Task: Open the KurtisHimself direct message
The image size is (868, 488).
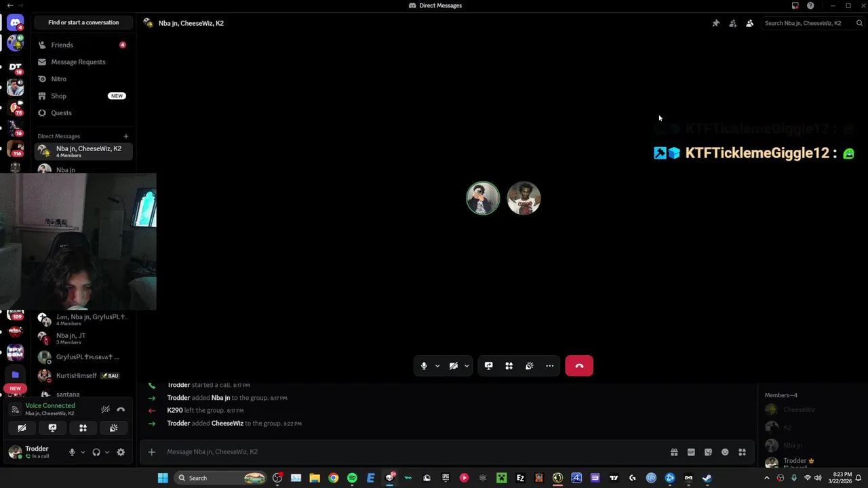Action: click(x=83, y=375)
